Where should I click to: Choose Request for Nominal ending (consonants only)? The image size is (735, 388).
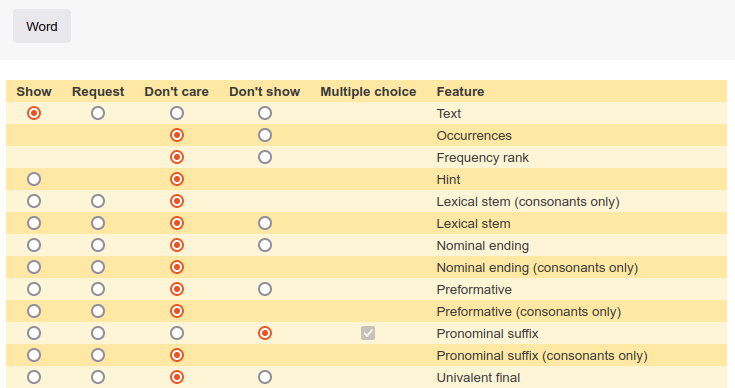(x=98, y=267)
